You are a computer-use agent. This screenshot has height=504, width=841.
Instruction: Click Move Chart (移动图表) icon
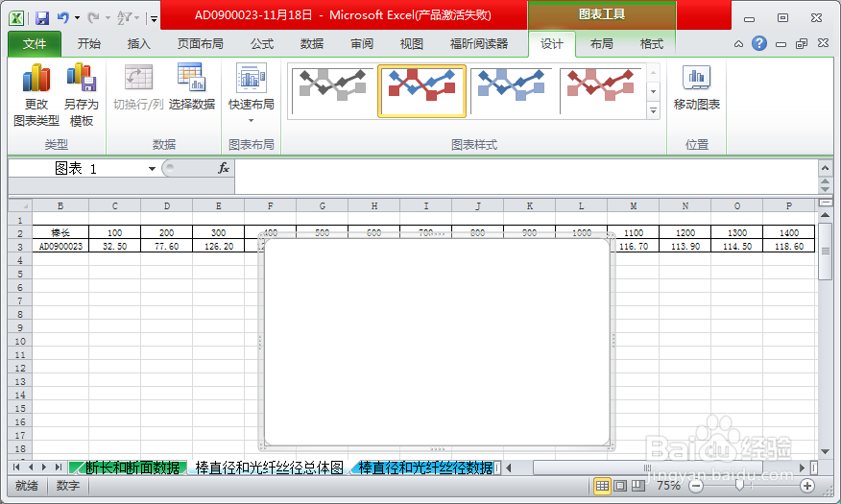[x=697, y=79]
